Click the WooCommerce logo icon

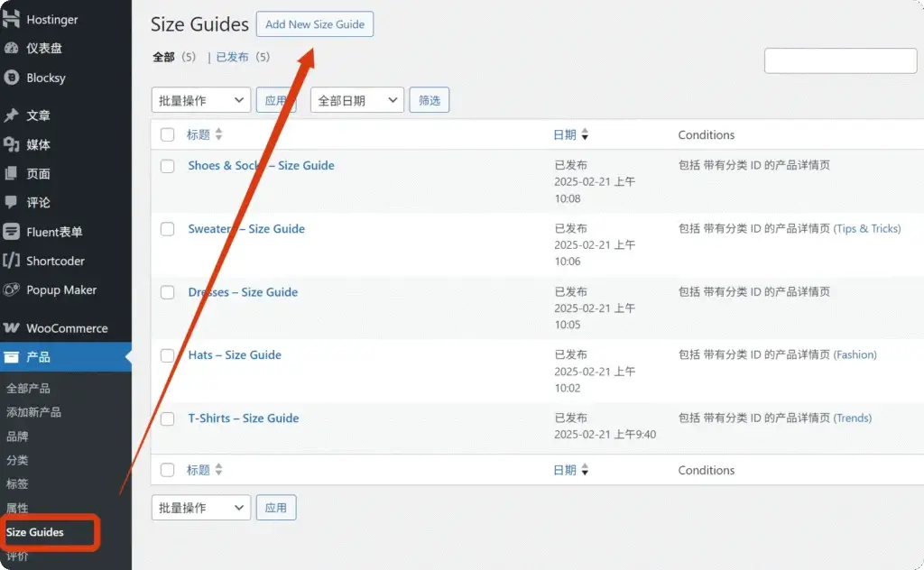click(12, 328)
